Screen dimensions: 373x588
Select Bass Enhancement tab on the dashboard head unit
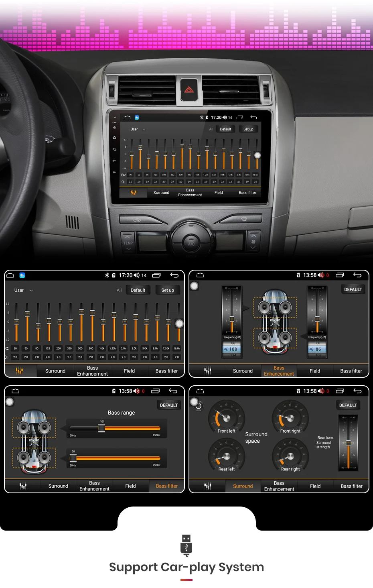pos(190,193)
